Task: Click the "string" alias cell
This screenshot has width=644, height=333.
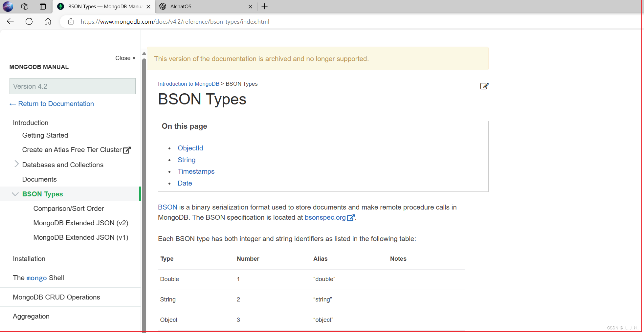Action: tap(322, 300)
